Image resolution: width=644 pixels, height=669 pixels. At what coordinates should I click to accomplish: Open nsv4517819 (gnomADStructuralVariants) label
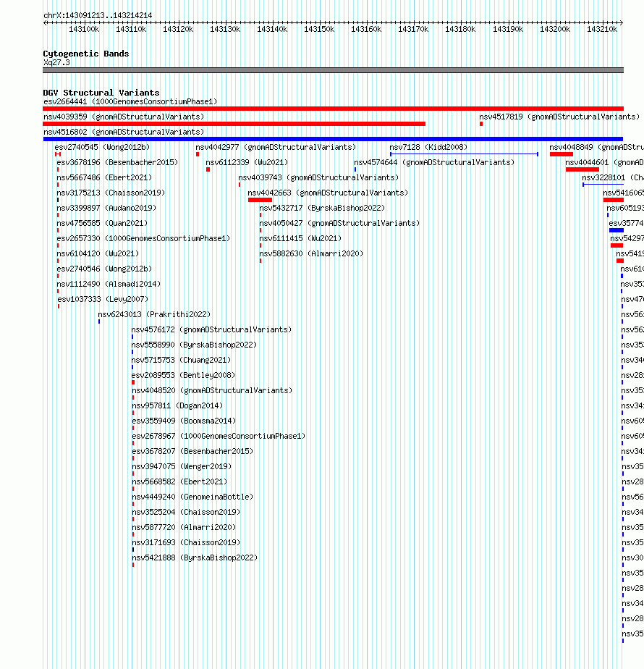click(x=559, y=117)
